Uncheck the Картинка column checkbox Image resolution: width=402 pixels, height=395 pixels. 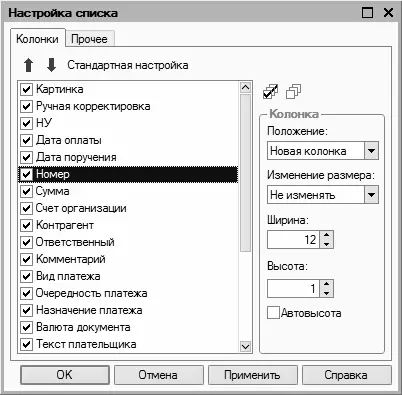click(26, 89)
